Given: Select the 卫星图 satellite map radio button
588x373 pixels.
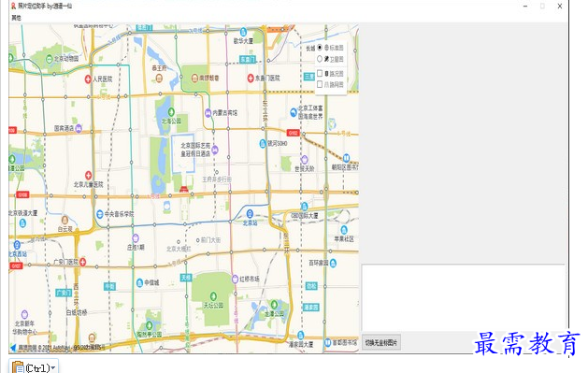Looking at the screenshot, I should [x=320, y=59].
